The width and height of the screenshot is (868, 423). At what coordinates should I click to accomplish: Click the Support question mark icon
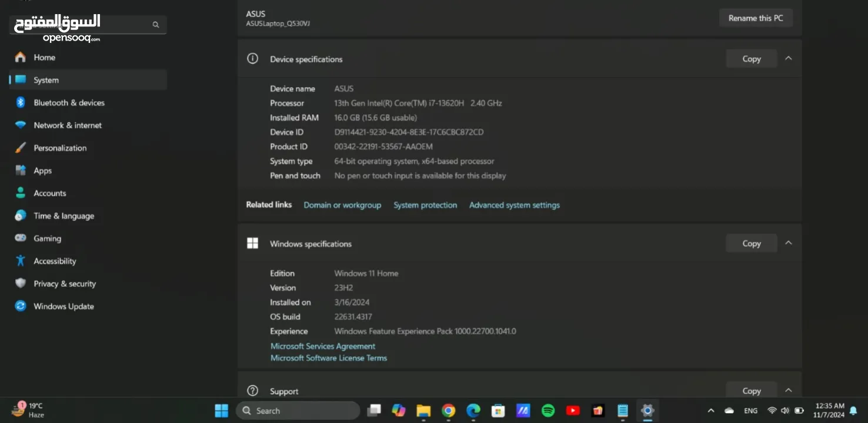coord(253,391)
